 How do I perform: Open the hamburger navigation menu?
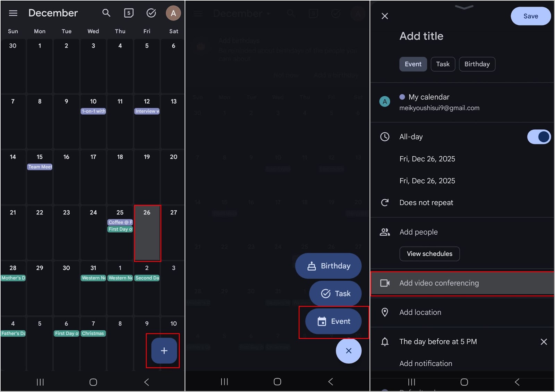click(x=13, y=13)
